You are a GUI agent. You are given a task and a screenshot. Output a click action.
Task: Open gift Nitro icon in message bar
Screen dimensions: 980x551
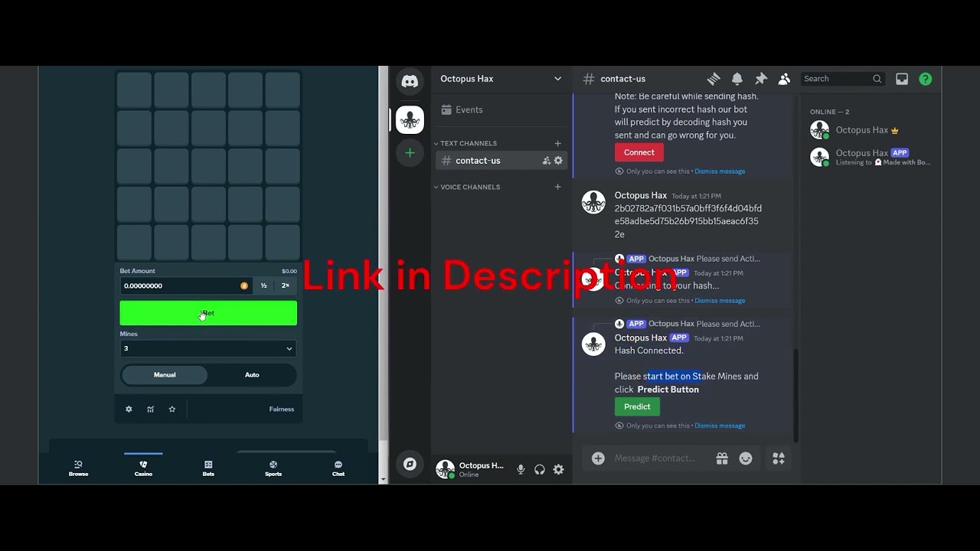tap(722, 458)
